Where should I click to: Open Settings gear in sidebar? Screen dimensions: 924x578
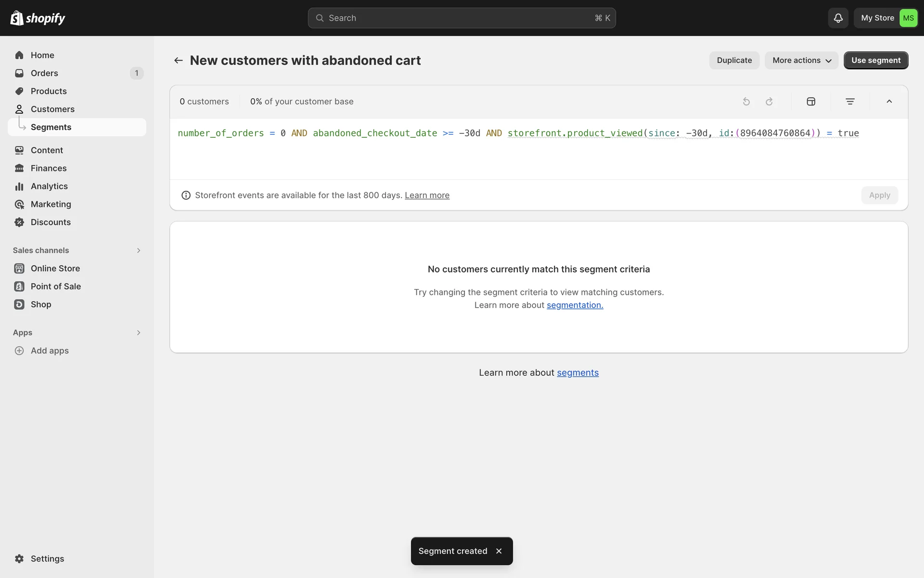pos(19,559)
